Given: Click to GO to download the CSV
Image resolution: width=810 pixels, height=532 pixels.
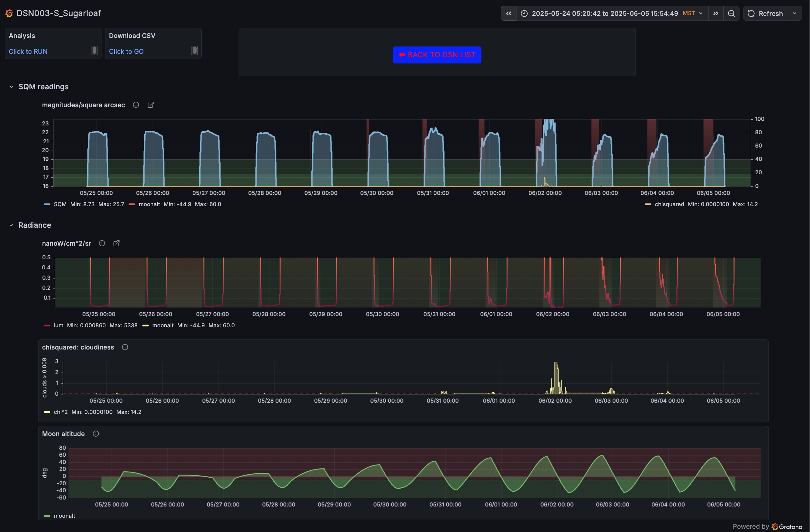Looking at the screenshot, I should tap(126, 51).
